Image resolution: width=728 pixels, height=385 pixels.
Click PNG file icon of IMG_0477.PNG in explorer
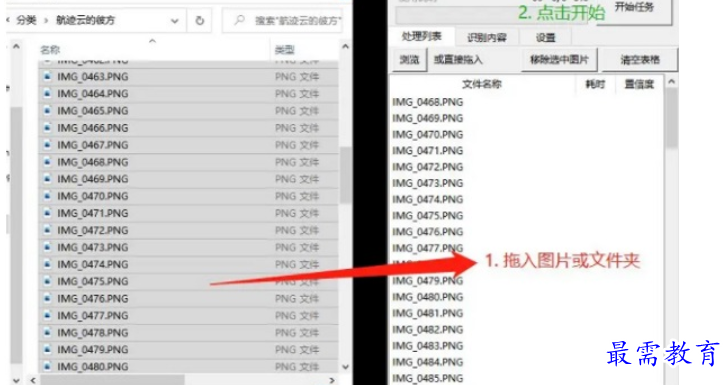click(x=47, y=316)
